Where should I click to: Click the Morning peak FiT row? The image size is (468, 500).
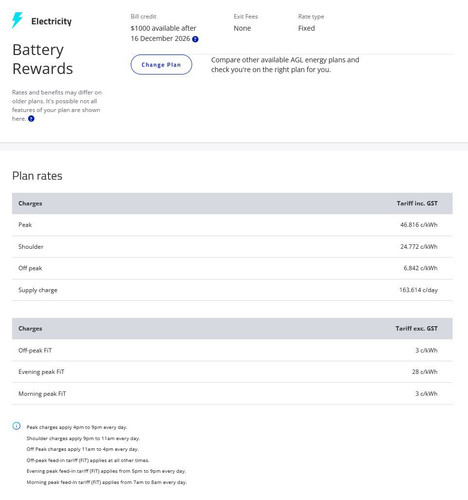(x=232, y=394)
